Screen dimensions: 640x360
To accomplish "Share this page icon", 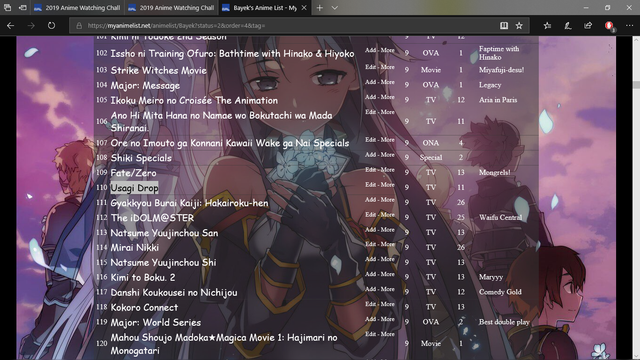I will point(588,26).
